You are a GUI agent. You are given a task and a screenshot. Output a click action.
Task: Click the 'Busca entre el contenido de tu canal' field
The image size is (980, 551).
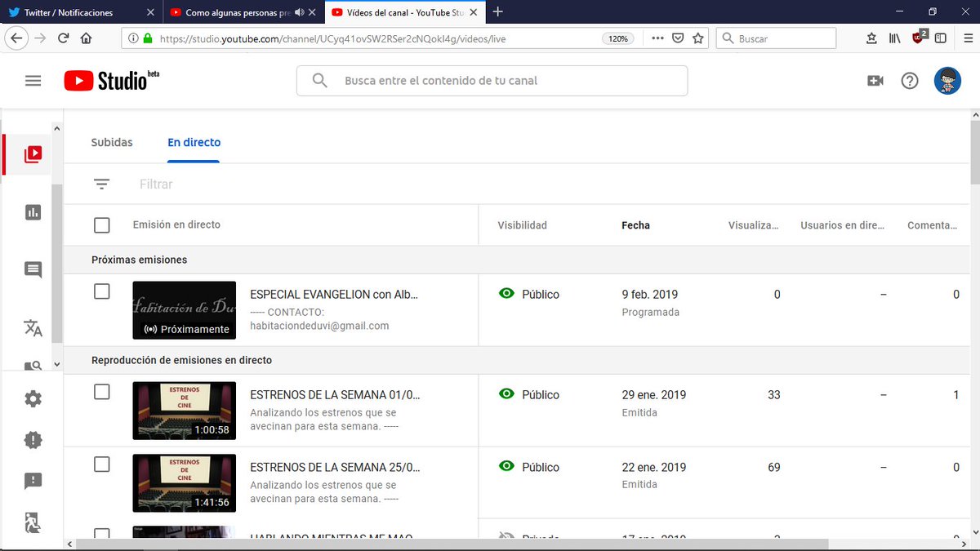(x=492, y=81)
